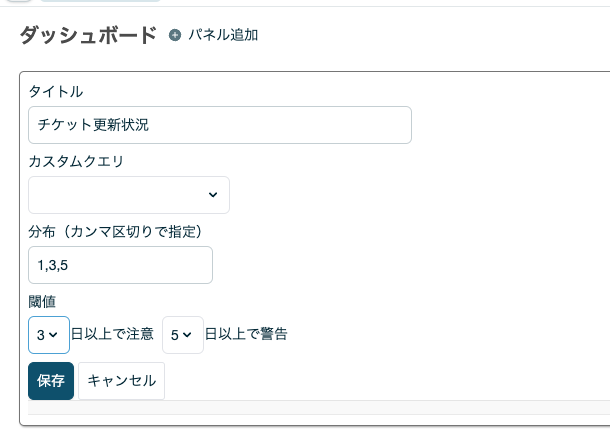This screenshot has width=610, height=448.
Task: Click the plus icon beside パネル追加
Action: (x=176, y=35)
